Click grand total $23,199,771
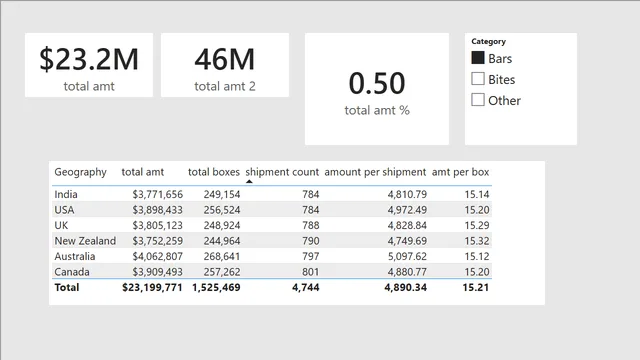 pos(152,287)
